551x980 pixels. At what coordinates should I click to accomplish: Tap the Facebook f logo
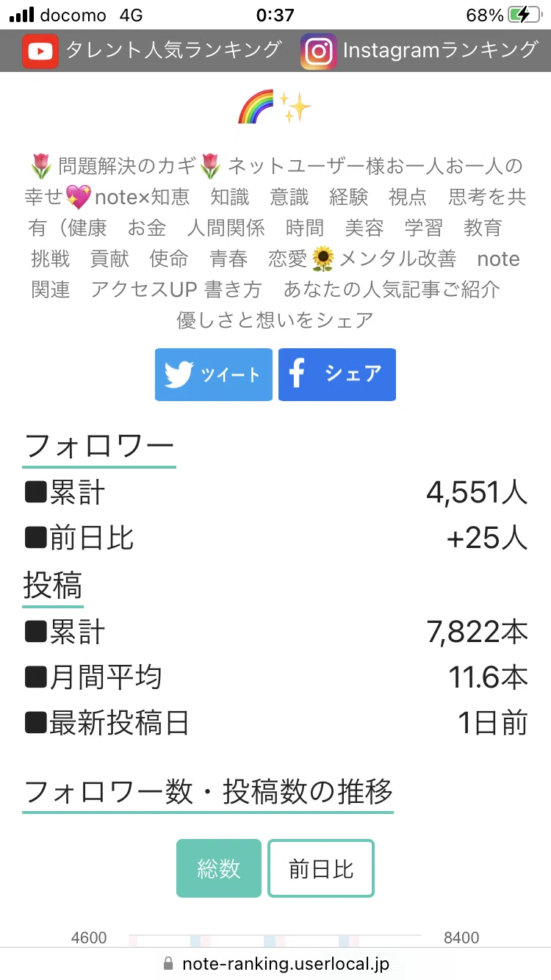point(297,375)
